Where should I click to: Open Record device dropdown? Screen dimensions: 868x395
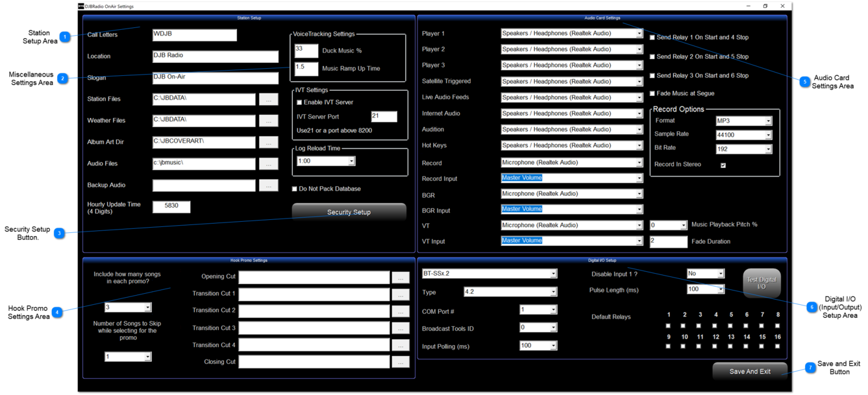[x=639, y=163]
